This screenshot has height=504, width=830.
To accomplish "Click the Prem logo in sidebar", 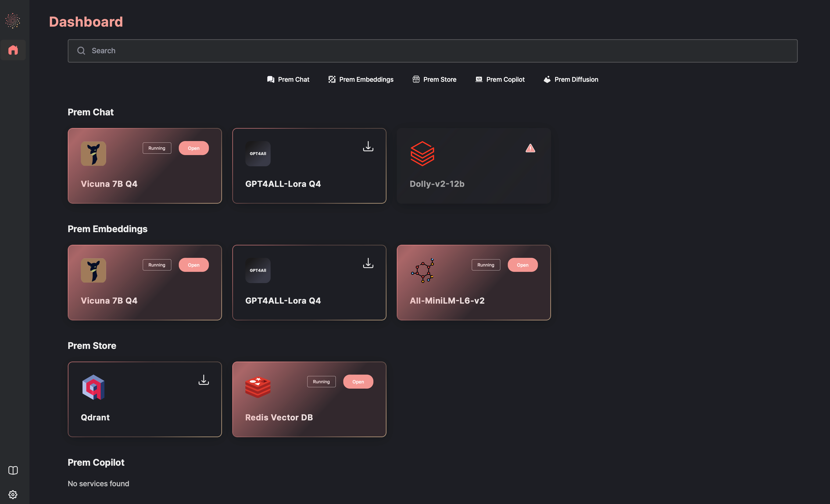I will click(13, 21).
